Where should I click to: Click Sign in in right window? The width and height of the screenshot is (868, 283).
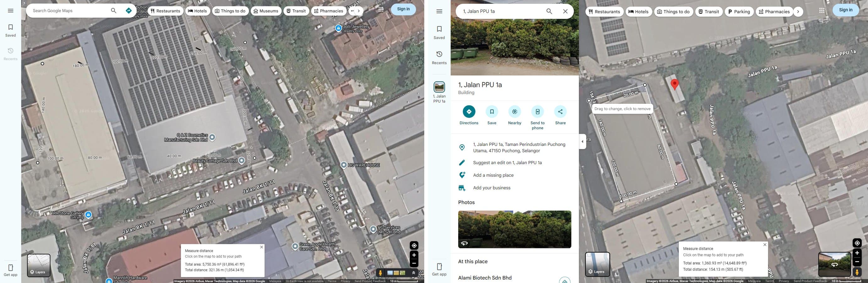click(x=845, y=10)
